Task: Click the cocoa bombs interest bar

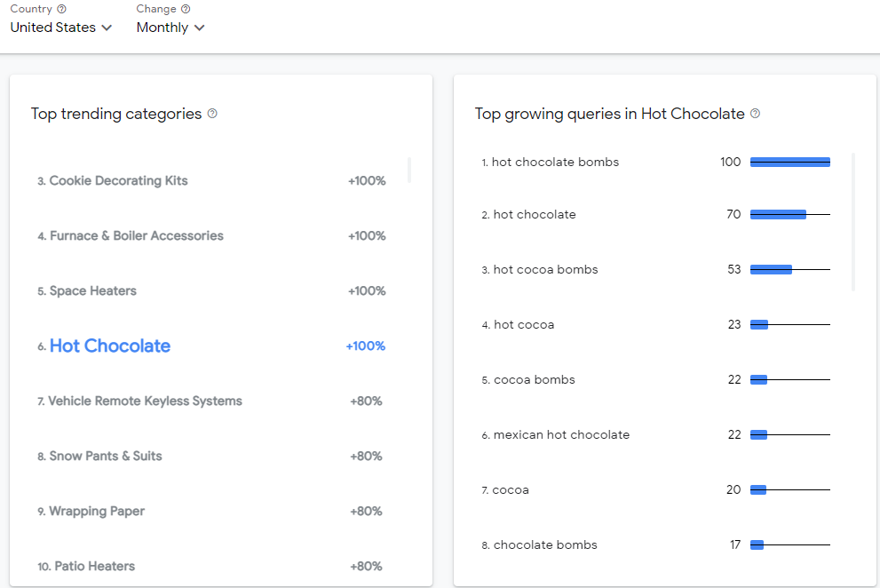Action: point(759,379)
